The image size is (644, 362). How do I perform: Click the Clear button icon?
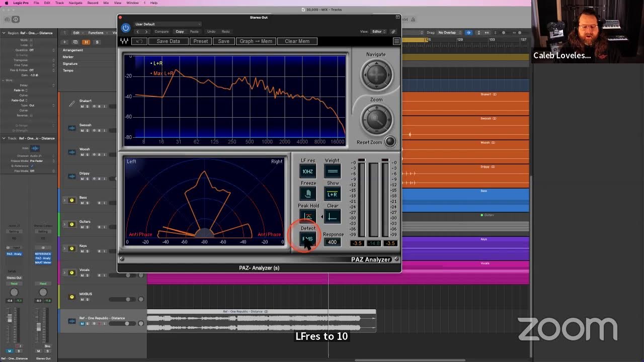point(332,217)
